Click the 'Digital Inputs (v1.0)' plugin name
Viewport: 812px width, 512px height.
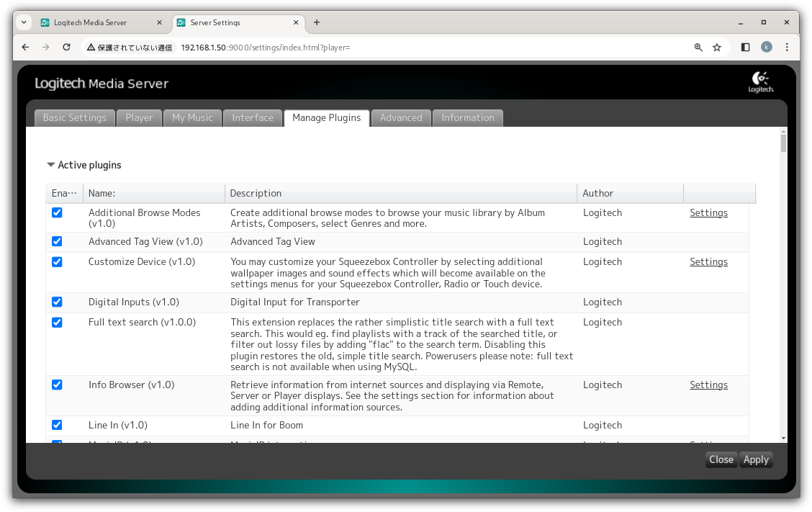coord(134,302)
